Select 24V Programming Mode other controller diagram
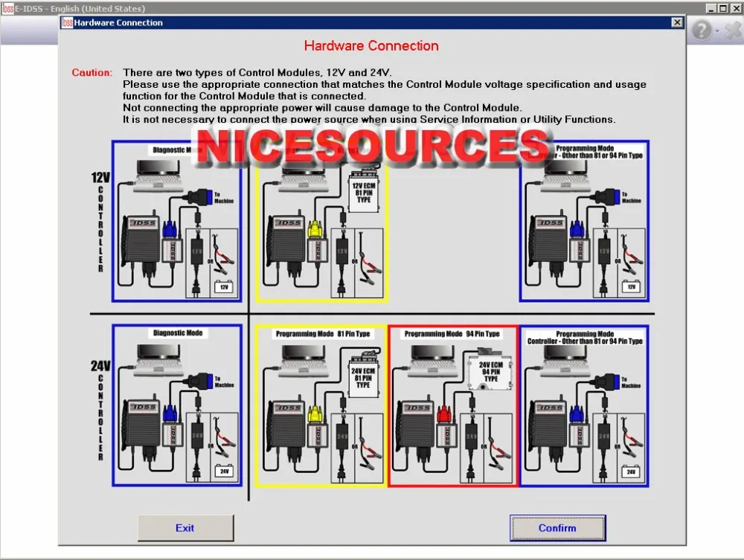 584,405
